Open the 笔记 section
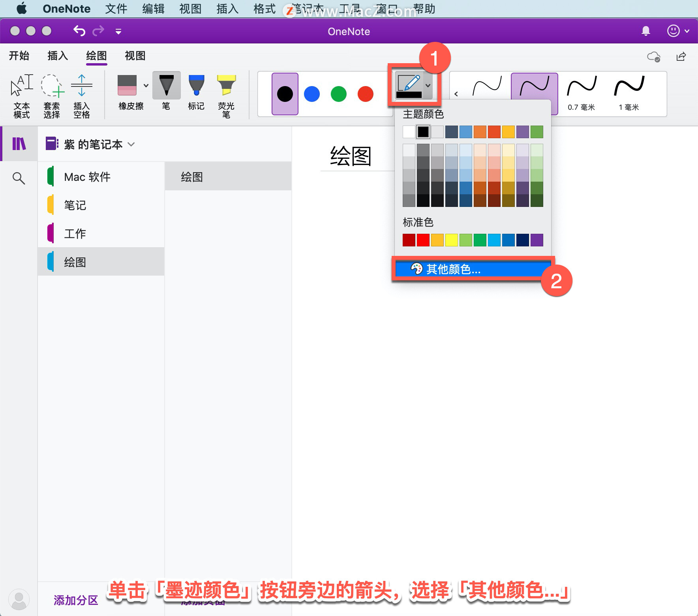Viewport: 698px width, 616px height. 101,205
